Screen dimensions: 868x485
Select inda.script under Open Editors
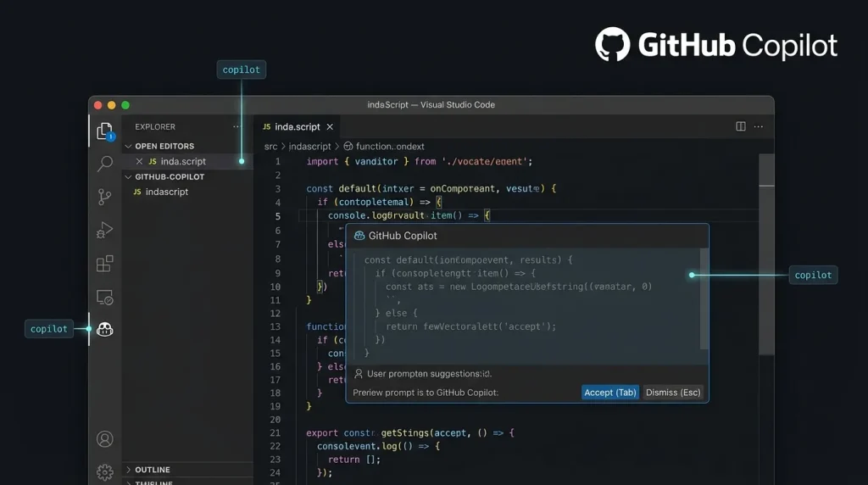187,161
